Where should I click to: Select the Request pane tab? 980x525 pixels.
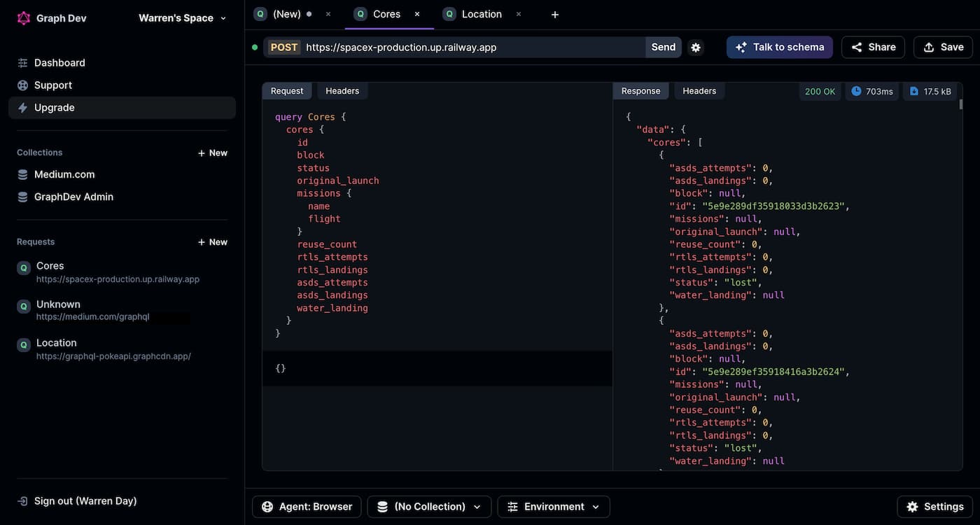click(287, 91)
